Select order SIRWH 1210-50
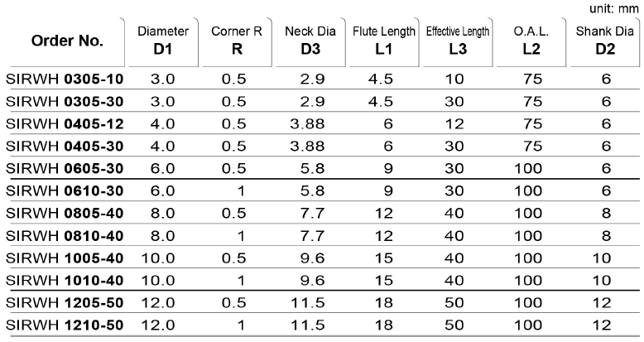Viewport: 644px width, 342px height. (65, 325)
